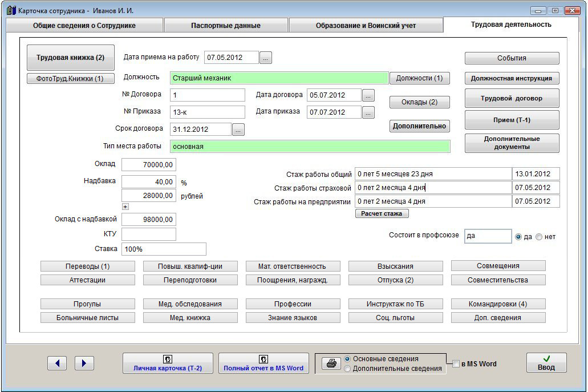Open Личная карточка (Т-2) report

click(168, 363)
